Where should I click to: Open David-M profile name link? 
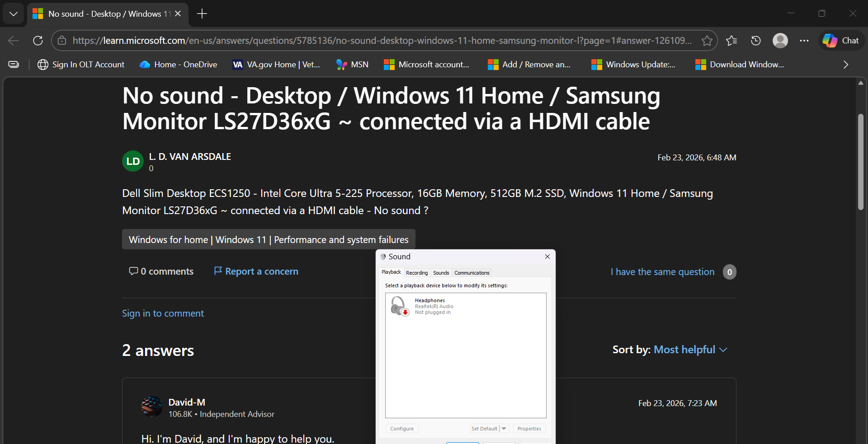tap(187, 402)
